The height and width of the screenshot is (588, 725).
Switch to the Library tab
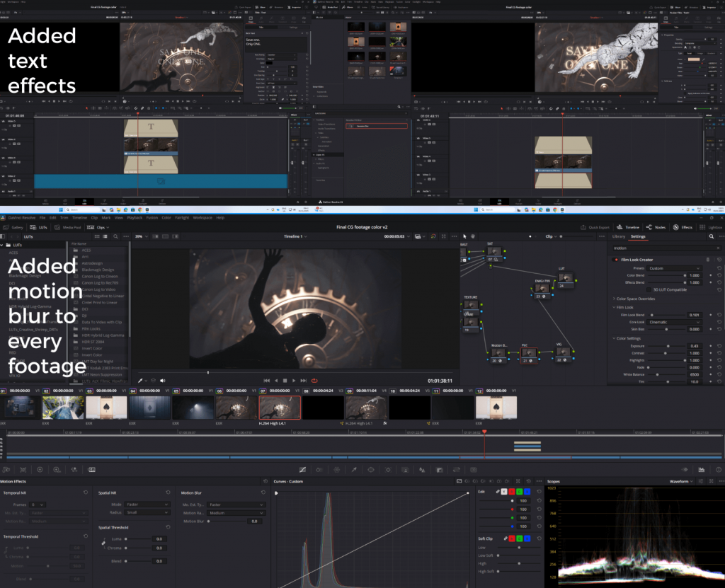click(x=618, y=236)
